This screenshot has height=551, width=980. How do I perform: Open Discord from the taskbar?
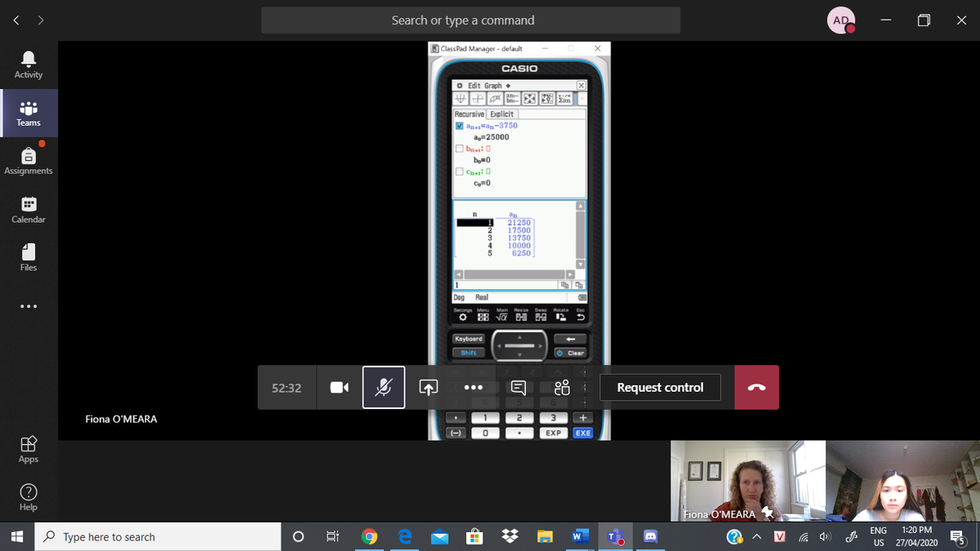(651, 536)
